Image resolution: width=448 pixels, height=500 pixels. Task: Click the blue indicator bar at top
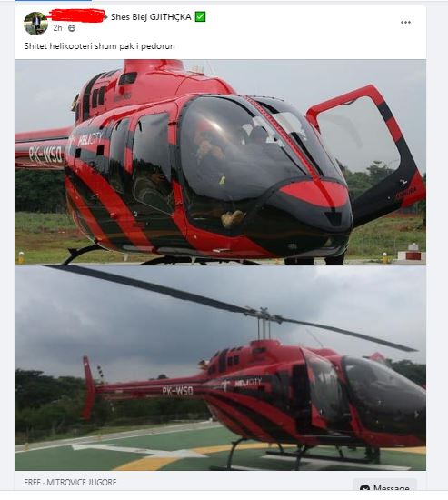tap(53, 1)
